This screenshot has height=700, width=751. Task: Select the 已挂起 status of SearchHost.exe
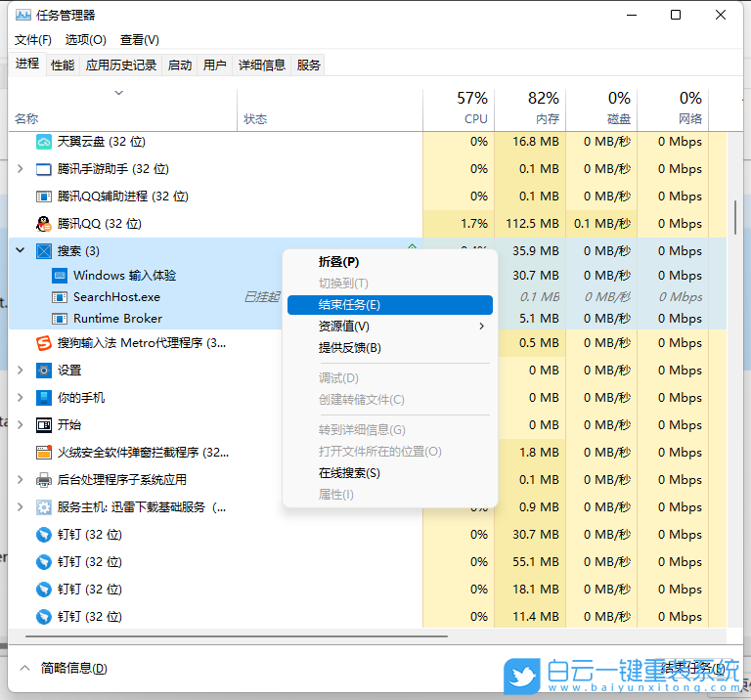click(x=261, y=297)
